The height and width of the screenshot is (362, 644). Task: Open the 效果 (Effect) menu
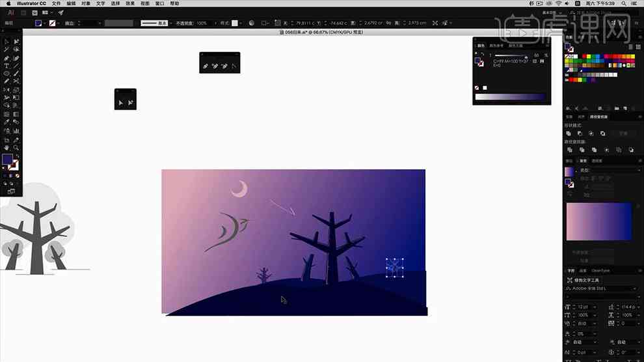click(130, 3)
